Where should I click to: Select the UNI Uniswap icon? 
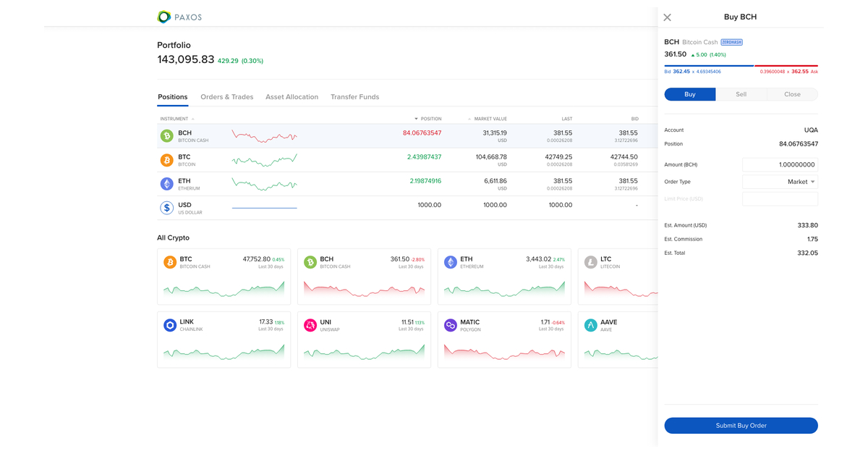(310, 325)
